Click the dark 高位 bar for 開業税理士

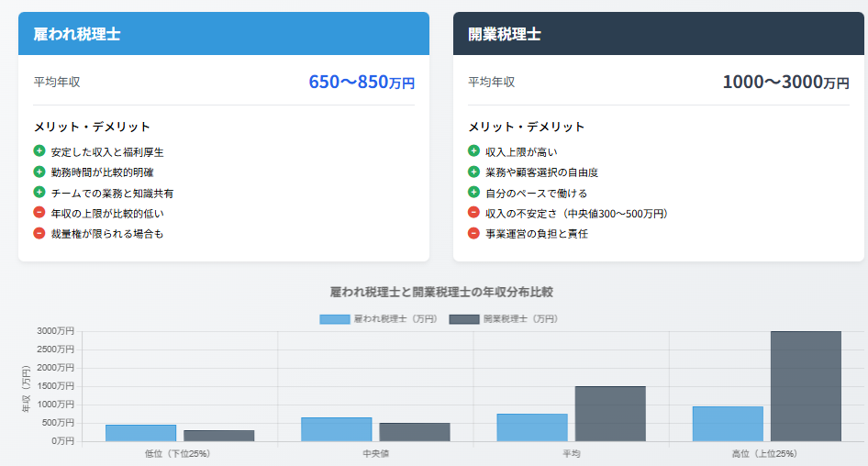(806, 385)
